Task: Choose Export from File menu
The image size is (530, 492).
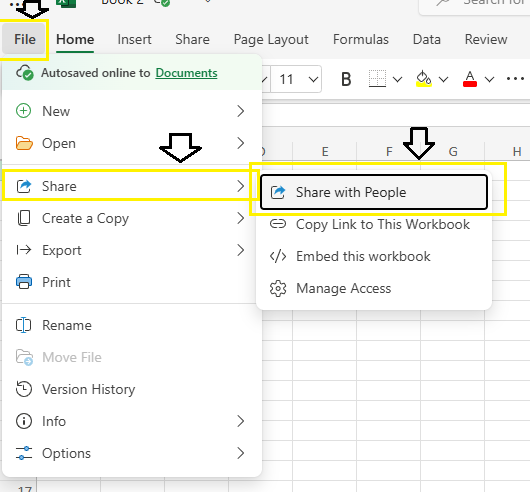Action: [x=132, y=250]
